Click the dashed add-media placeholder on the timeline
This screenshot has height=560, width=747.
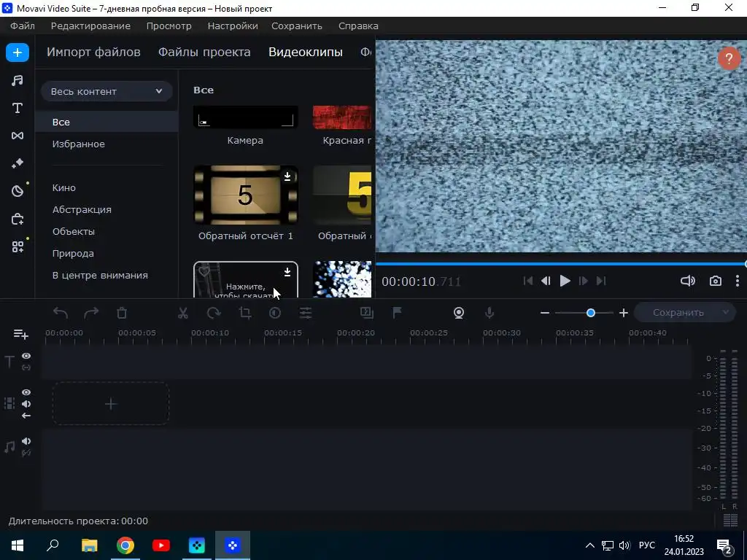pos(111,404)
